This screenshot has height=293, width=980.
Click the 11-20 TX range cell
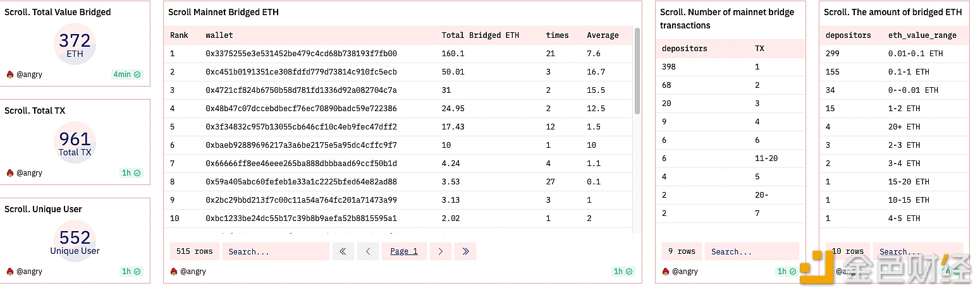[x=766, y=158]
